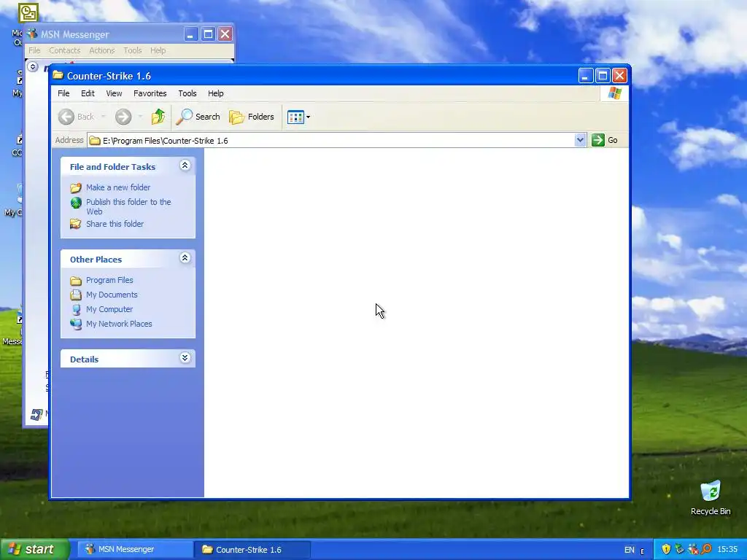Screen dimensions: 747x560
Task: Open Help menu in MSN Messenger
Action: click(x=158, y=50)
